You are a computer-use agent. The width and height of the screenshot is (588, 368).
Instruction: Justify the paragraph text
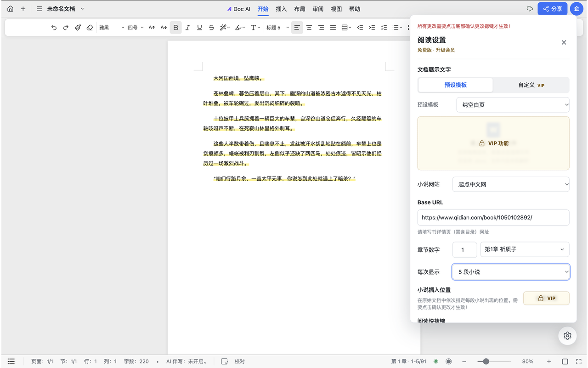[333, 28]
